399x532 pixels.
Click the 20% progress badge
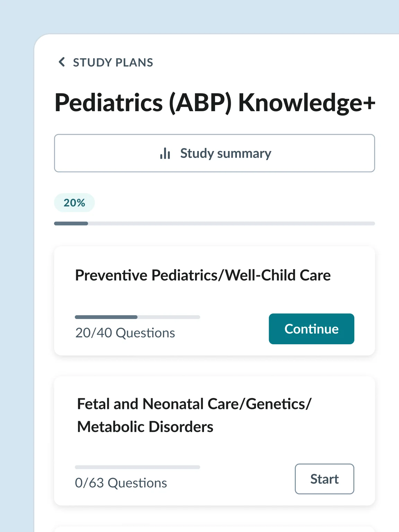(x=74, y=202)
